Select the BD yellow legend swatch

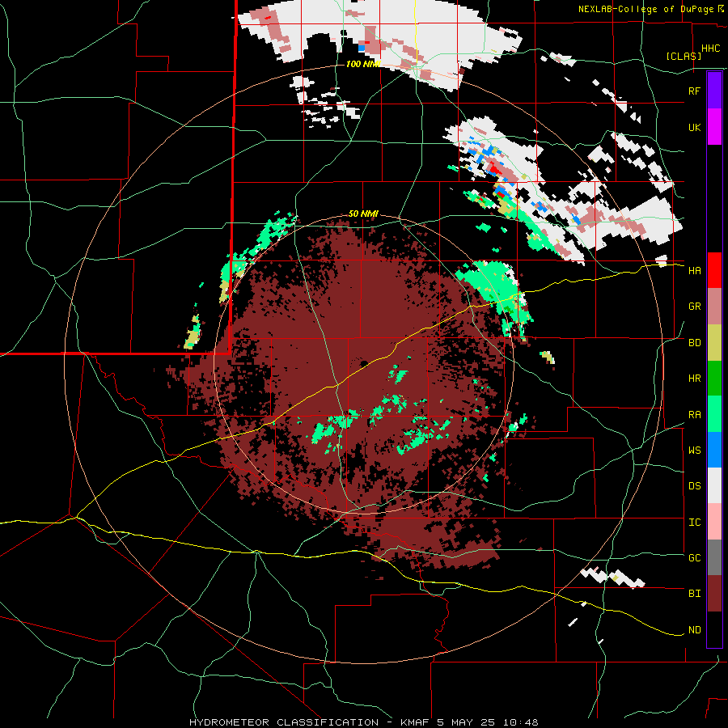[714, 343]
